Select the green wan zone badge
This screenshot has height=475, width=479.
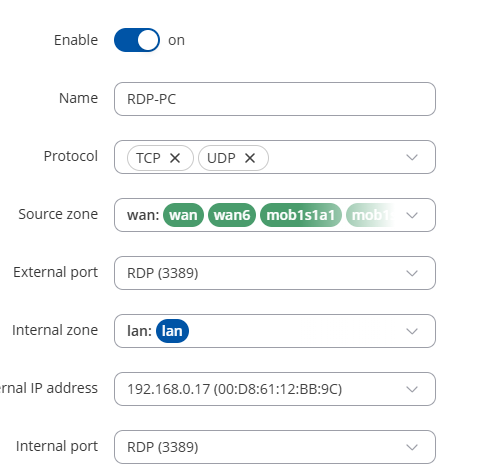coord(183,215)
